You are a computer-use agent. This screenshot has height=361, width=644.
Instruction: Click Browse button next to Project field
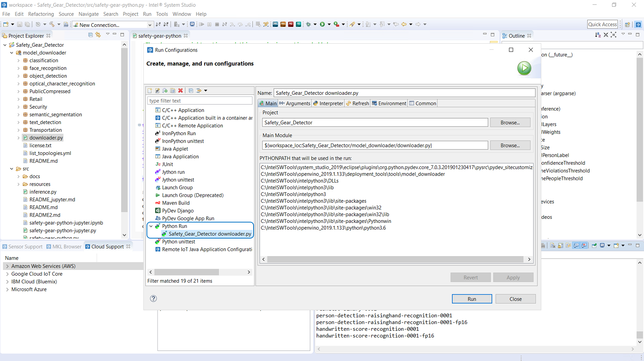[510, 122]
